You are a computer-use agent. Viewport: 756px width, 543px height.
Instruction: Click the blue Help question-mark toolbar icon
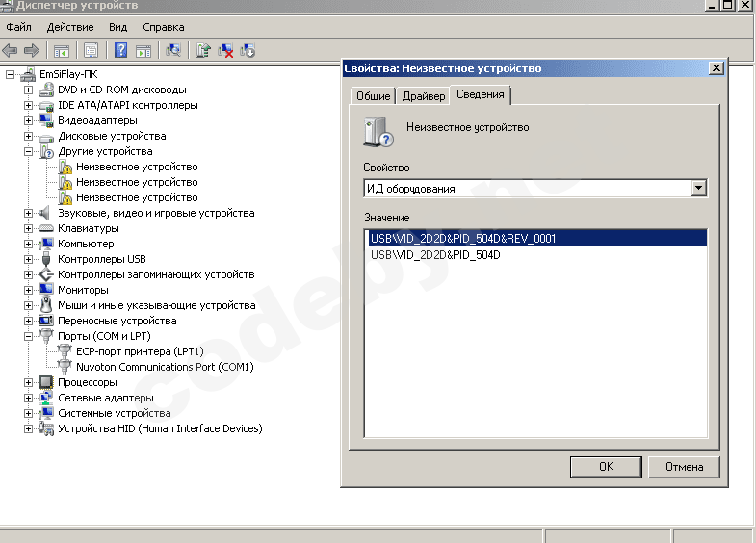120,50
